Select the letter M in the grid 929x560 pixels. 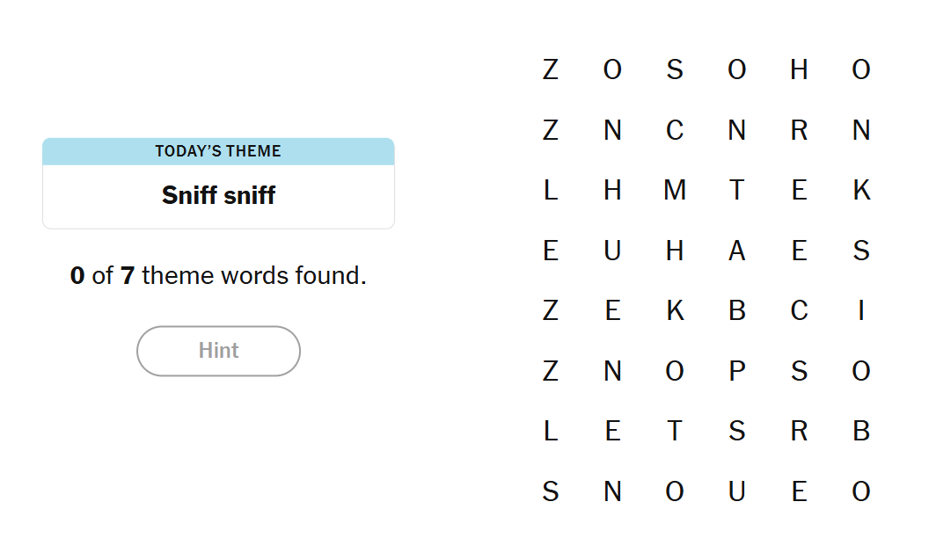pyautogui.click(x=675, y=190)
